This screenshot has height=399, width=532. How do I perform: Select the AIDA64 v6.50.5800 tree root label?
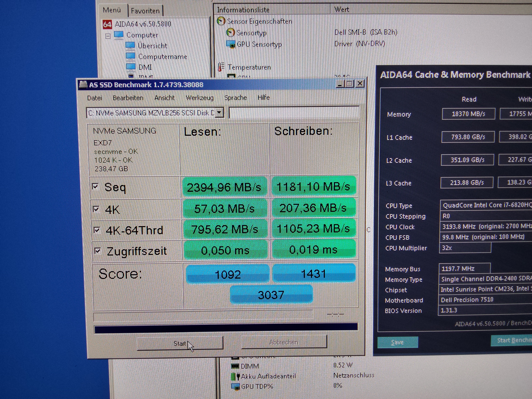tap(143, 24)
